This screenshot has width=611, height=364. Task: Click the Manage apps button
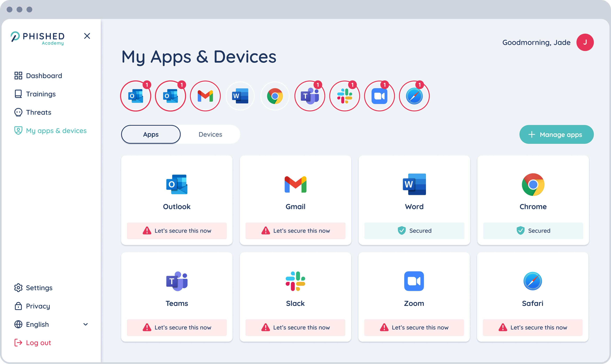557,134
